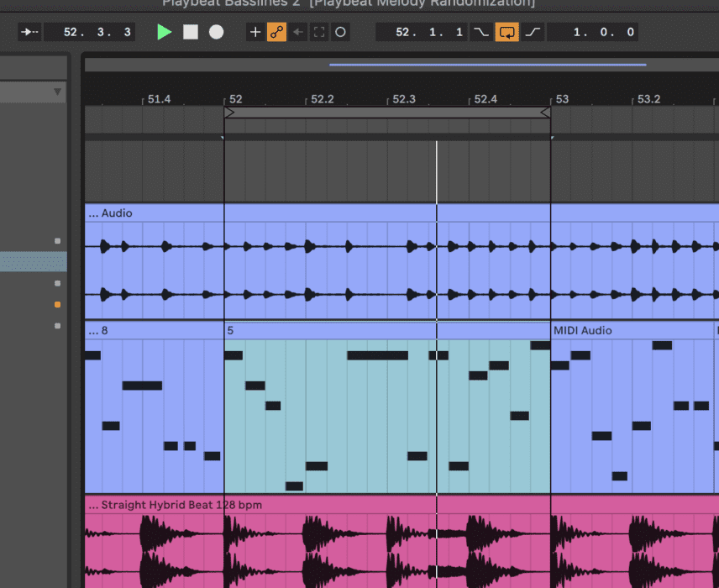The width and height of the screenshot is (719, 588).
Task: Click the loop brace end handle
Action: click(546, 113)
